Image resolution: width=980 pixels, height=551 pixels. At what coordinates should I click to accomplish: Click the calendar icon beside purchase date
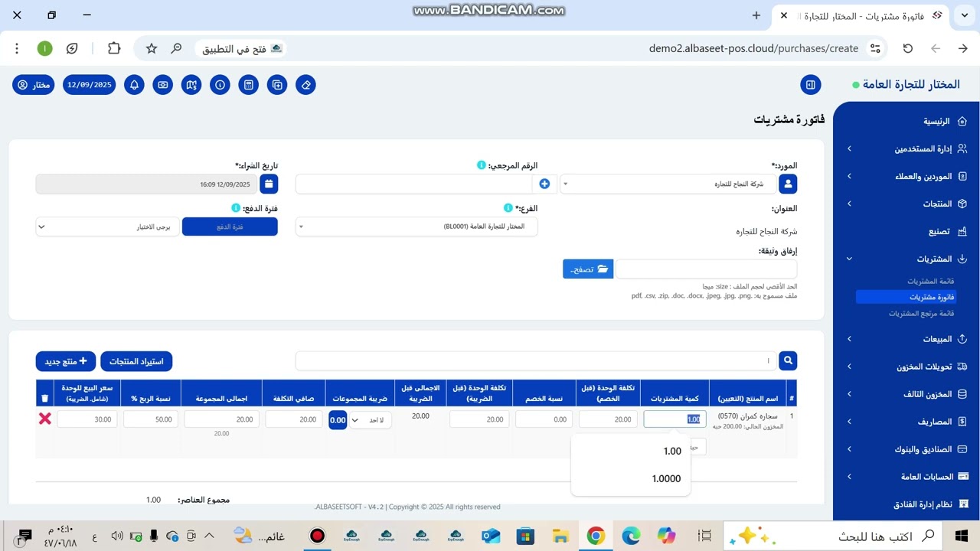[269, 184]
